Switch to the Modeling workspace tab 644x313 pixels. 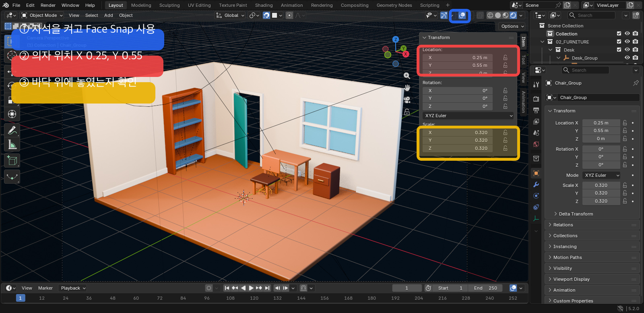coord(141,5)
